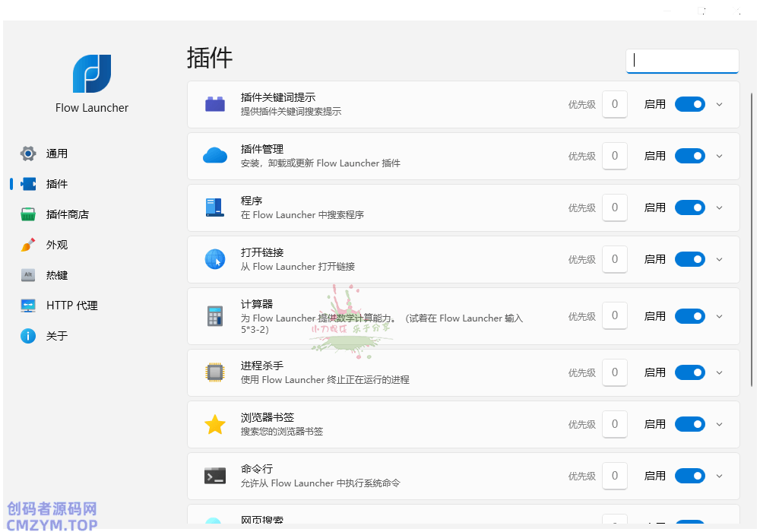Click the 进程杀手 chip icon
Screen dimensions: 760x532
point(215,372)
